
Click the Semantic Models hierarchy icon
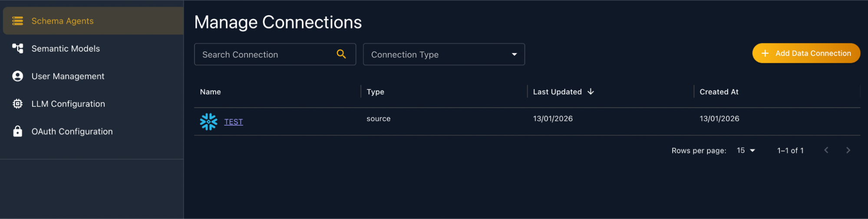click(x=17, y=49)
